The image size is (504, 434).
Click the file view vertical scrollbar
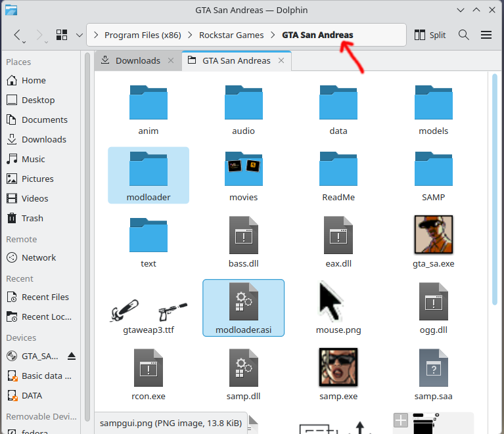coord(495,190)
